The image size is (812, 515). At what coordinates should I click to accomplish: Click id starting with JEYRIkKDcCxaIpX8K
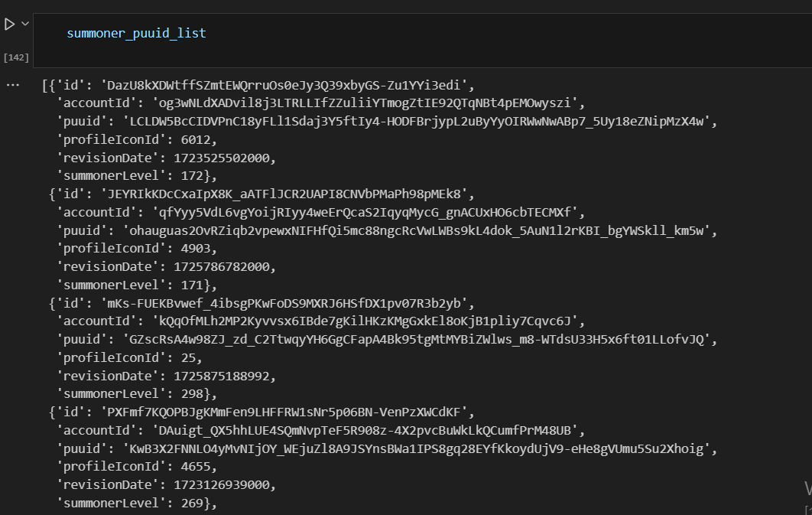point(284,194)
